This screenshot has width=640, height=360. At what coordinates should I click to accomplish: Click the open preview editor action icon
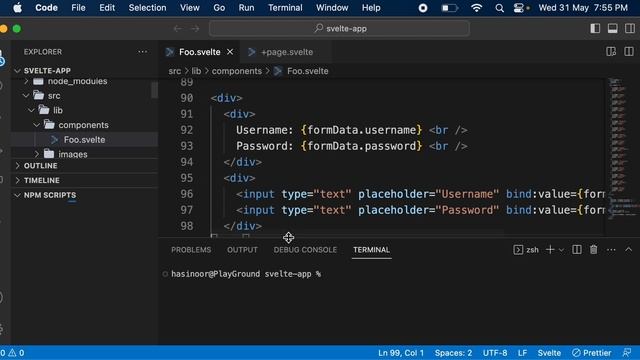pos(611,51)
